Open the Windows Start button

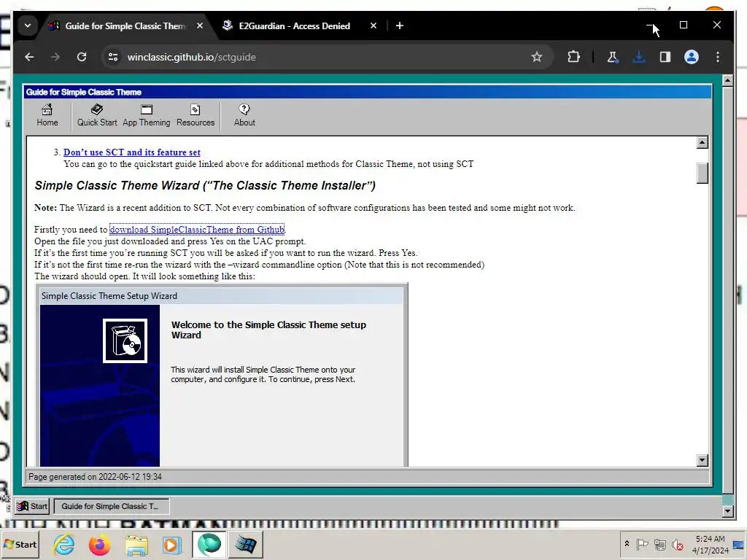coord(20,544)
